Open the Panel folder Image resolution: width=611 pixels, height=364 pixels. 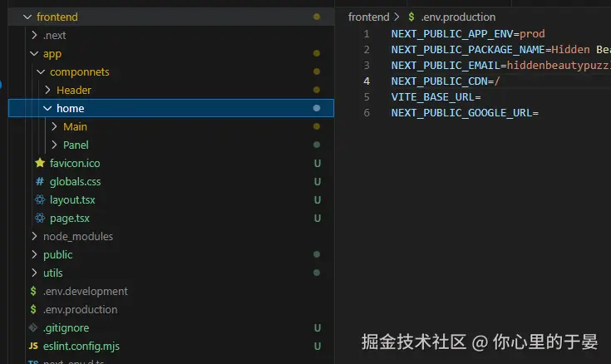[76, 145]
